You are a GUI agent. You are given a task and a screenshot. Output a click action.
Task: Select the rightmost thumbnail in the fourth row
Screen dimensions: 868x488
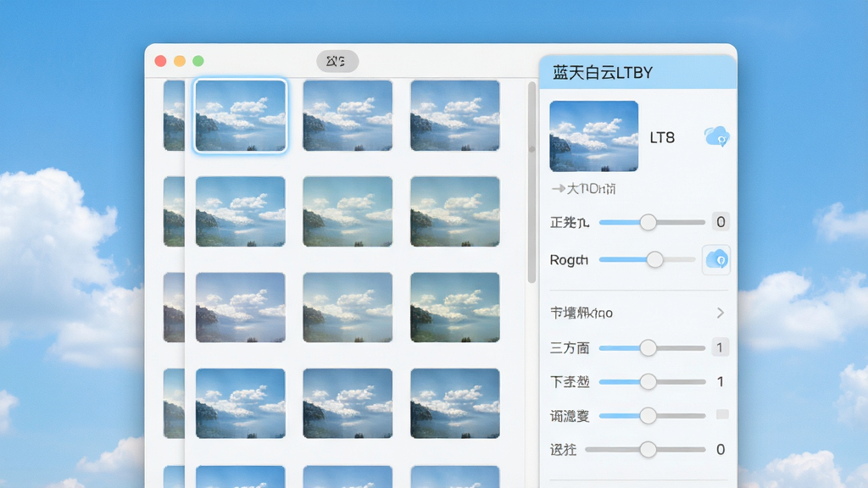(455, 403)
